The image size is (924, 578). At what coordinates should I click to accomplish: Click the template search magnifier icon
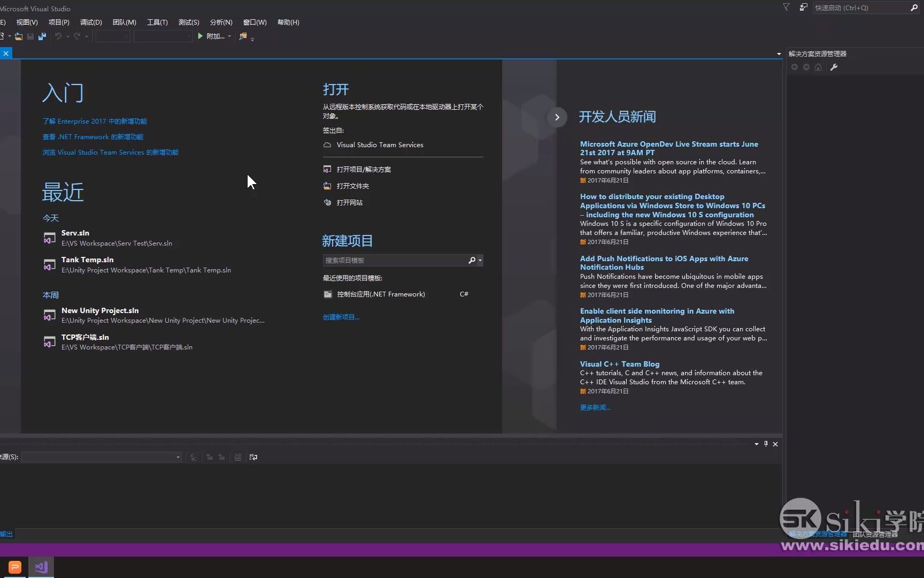pos(472,260)
